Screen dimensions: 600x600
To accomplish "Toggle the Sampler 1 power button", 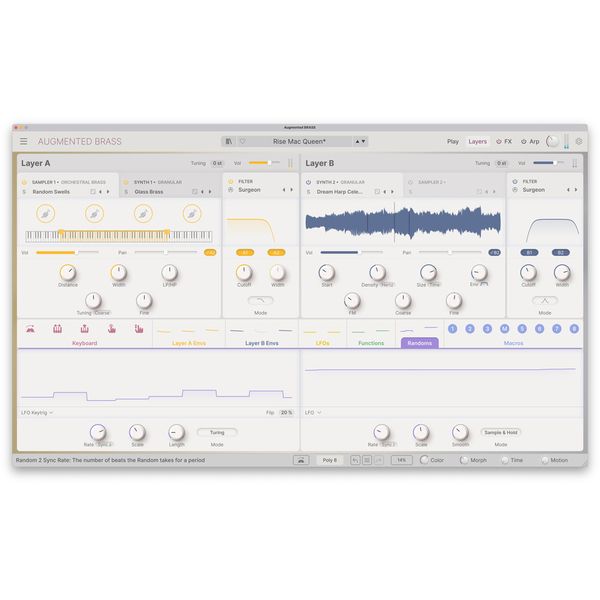I will [x=24, y=182].
